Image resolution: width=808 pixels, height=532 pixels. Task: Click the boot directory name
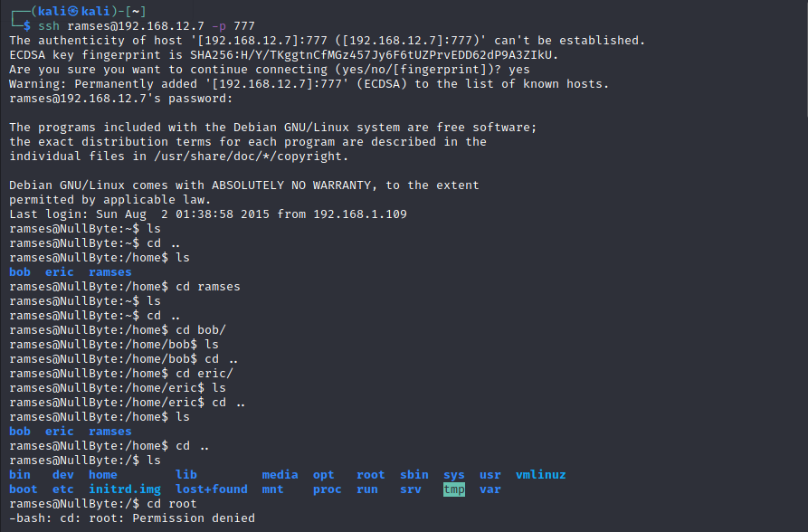[24, 489]
